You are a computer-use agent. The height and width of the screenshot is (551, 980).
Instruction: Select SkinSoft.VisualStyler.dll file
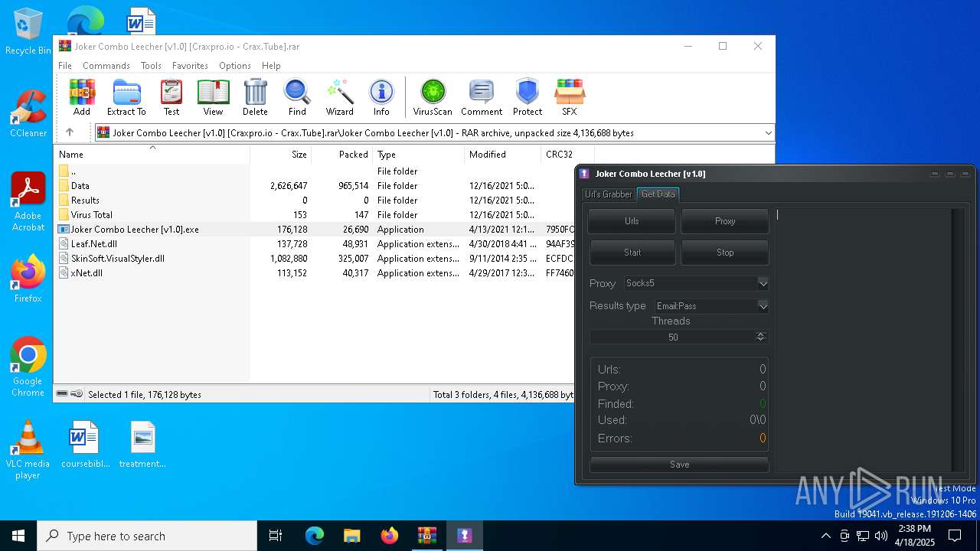(314, 259)
